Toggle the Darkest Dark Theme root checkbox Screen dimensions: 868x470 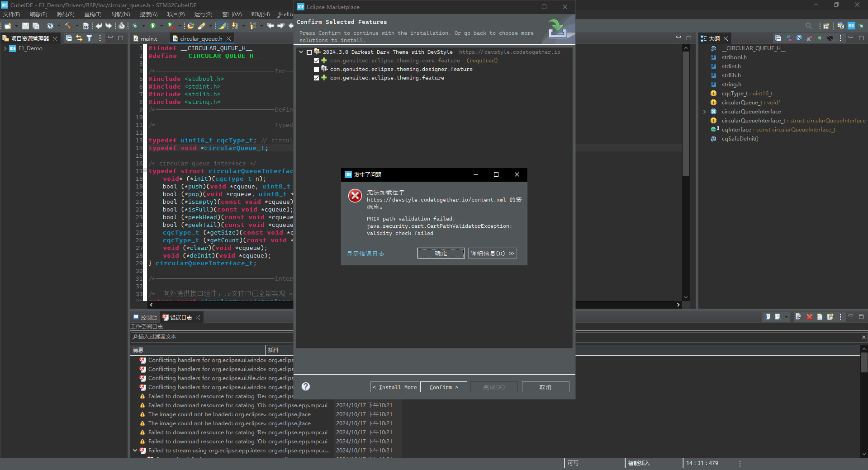(x=309, y=52)
